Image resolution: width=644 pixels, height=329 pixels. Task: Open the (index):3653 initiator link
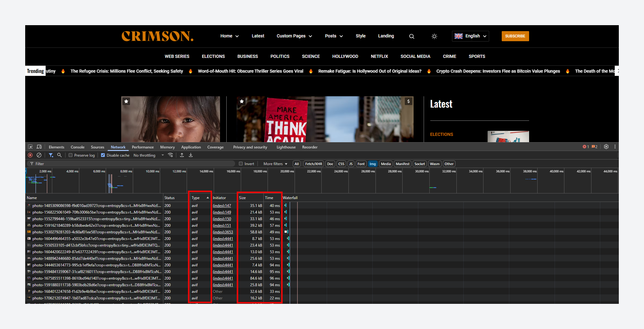click(223, 232)
